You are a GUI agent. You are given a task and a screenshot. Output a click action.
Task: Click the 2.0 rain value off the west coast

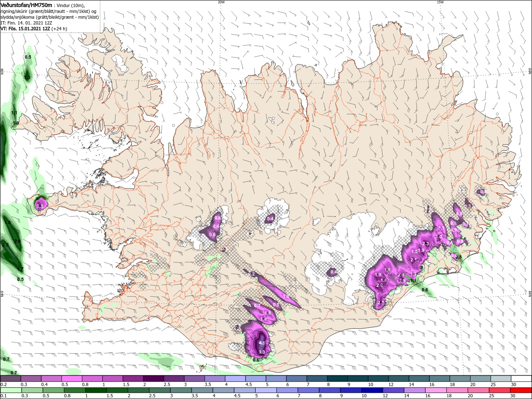tap(17, 241)
